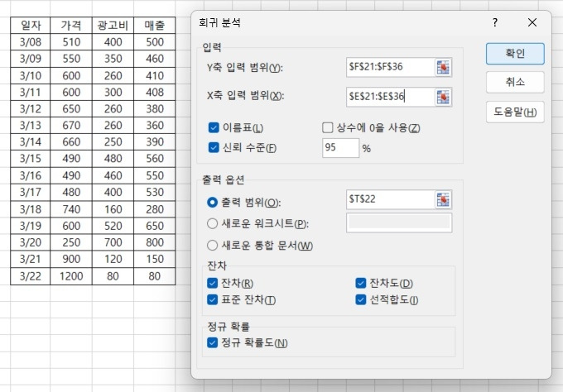The width and height of the screenshot is (563, 392).
Task: Select price cell 900 in 3/21 row
Action: point(71,259)
